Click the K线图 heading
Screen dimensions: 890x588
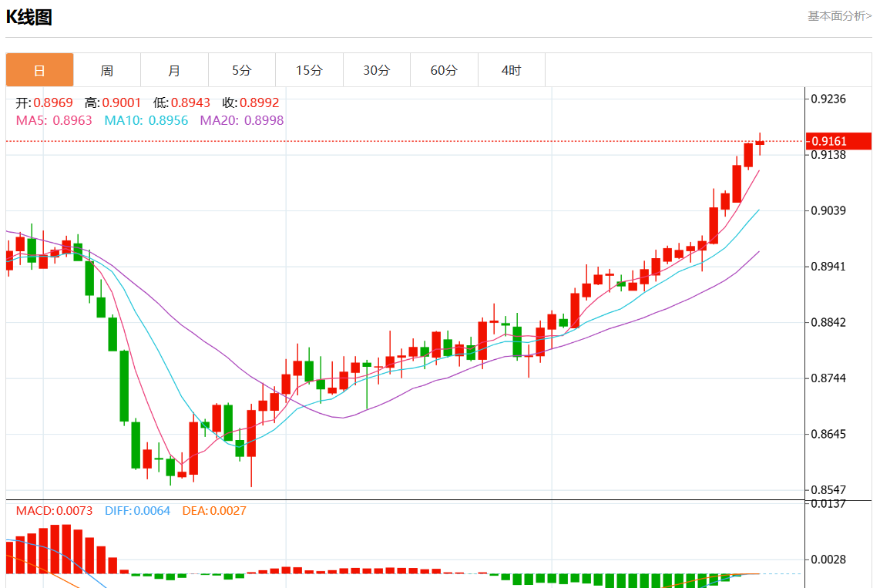[29, 17]
